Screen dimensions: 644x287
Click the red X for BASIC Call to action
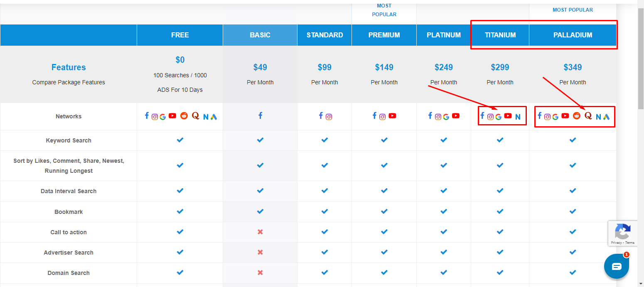(260, 232)
